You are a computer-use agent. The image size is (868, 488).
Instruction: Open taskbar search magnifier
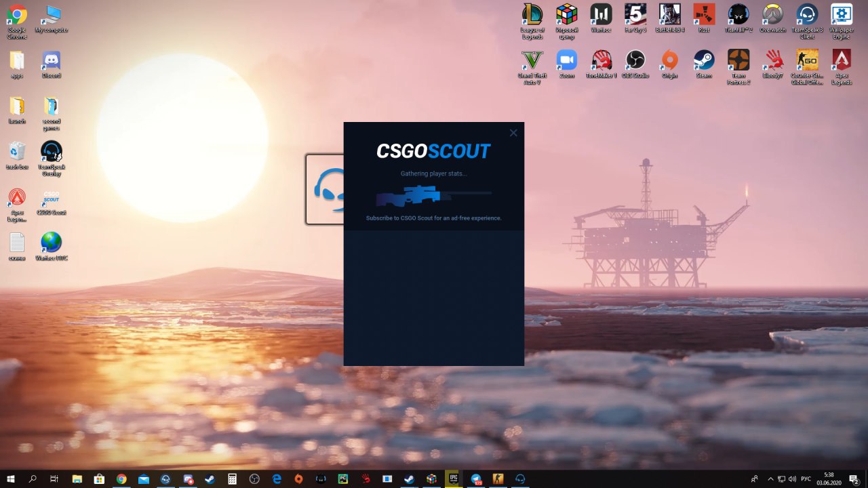coord(33,479)
